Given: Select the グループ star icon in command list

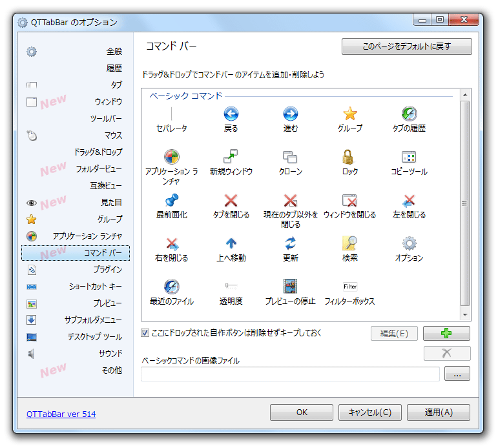Looking at the screenshot, I should (349, 114).
